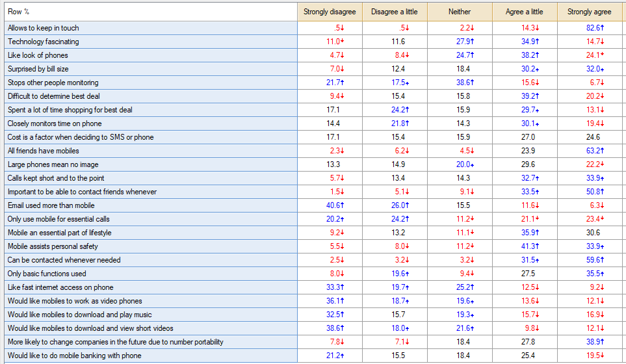The width and height of the screenshot is (626, 364).
Task: Click the 40.6 cell in Email used more row
Action: [330, 205]
